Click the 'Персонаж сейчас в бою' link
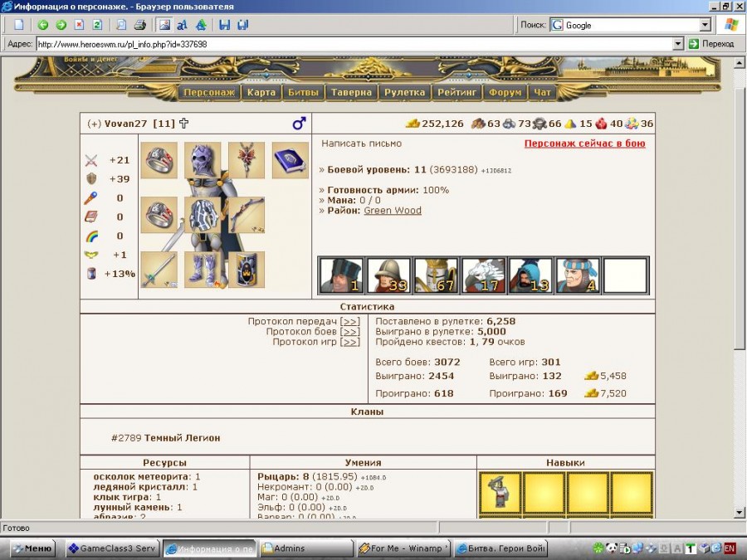The image size is (747, 560). 584,144
